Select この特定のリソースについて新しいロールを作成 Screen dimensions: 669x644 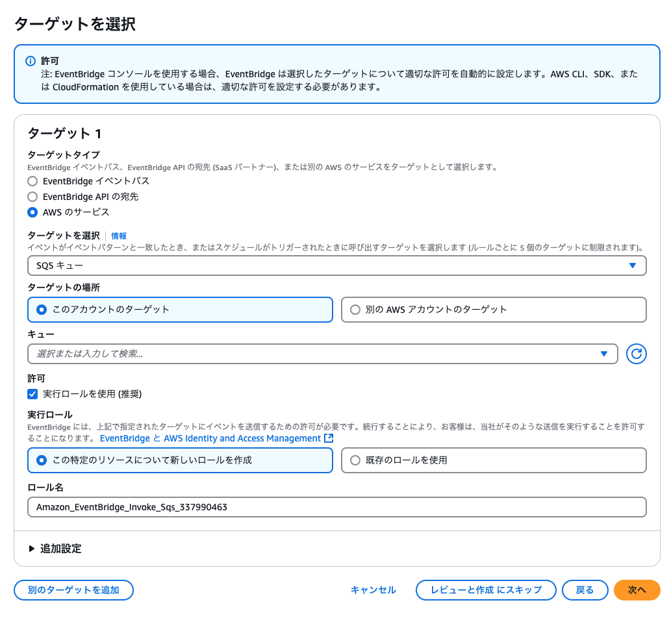pyautogui.click(x=180, y=460)
